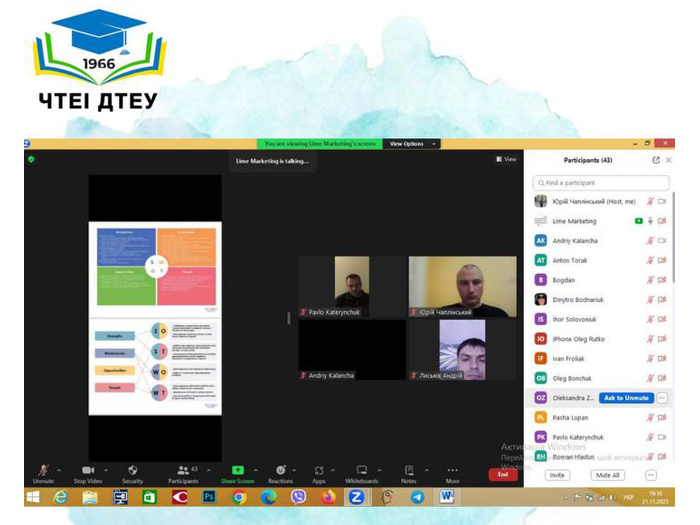
Task: Toggle the Unmute microphone button
Action: 43,474
